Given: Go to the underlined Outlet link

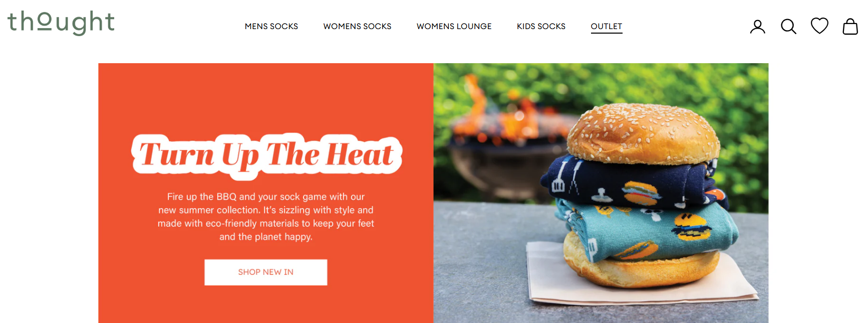Looking at the screenshot, I should click(607, 27).
